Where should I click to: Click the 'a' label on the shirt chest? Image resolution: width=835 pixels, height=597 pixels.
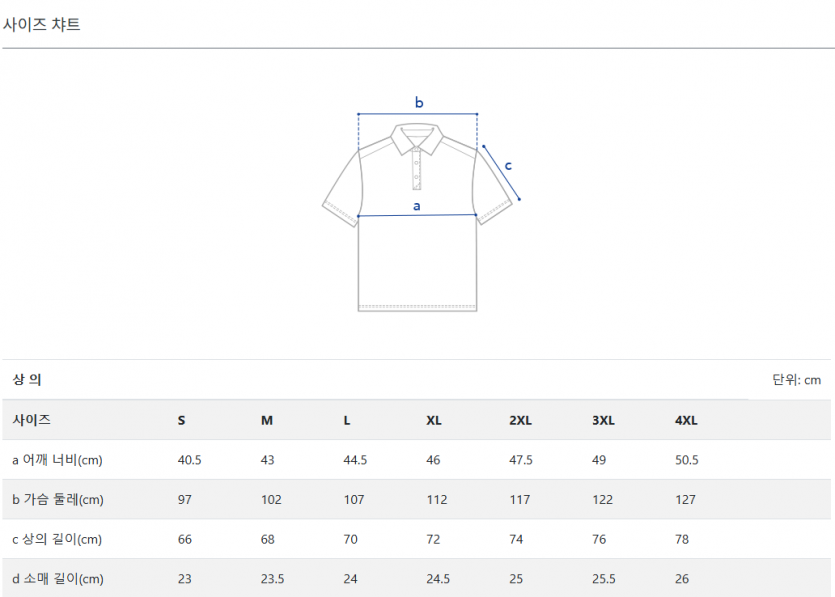(x=417, y=205)
